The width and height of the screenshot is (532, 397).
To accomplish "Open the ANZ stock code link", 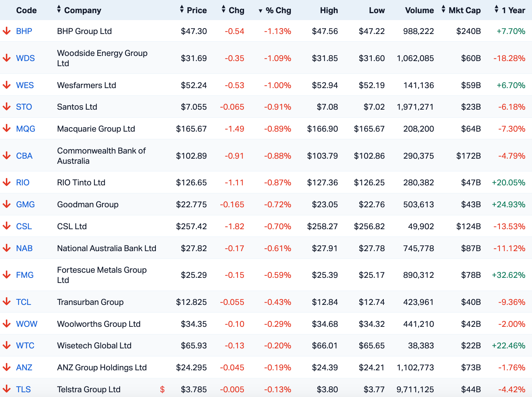I will 24,367.
